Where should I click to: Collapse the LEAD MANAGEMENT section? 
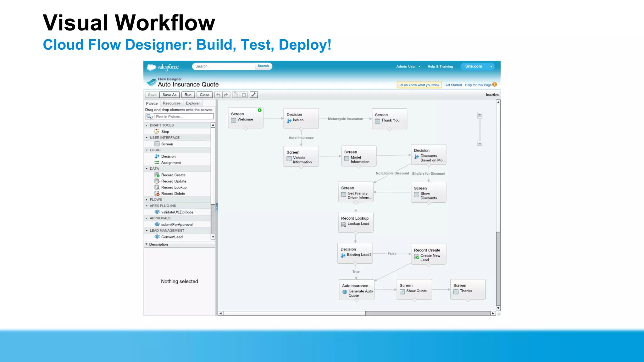pos(147,231)
